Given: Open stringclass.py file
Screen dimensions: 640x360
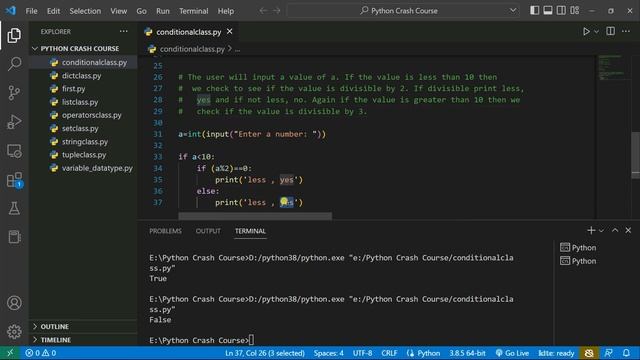Looking at the screenshot, I should point(84,142).
